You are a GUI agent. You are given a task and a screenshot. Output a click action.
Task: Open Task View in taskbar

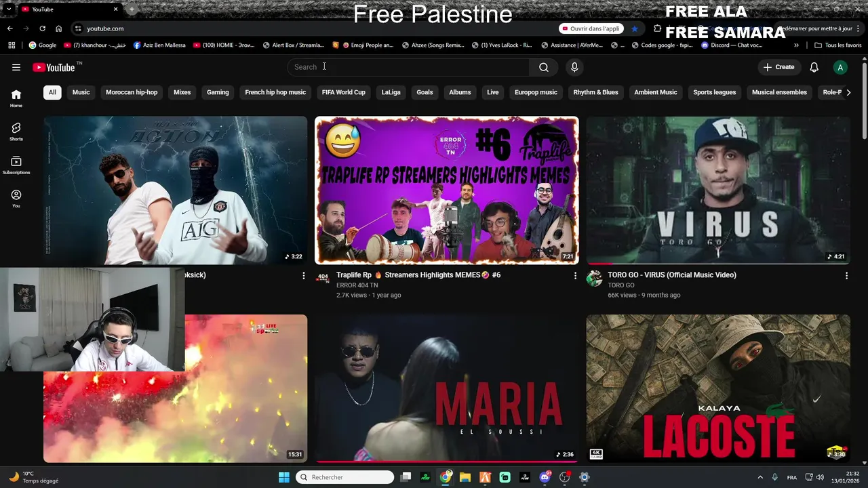coord(406,477)
